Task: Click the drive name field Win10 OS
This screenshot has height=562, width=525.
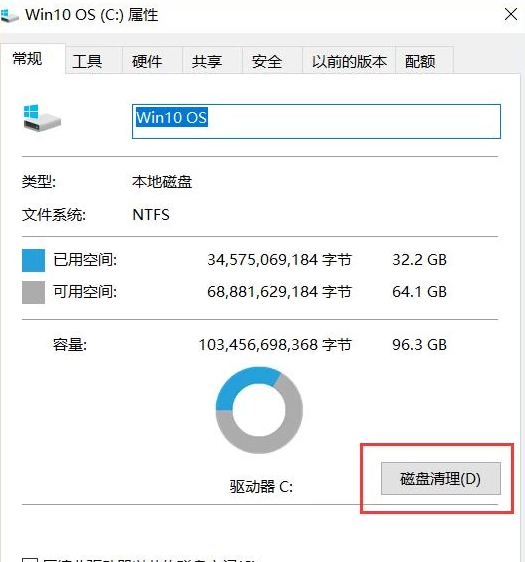Action: [x=316, y=121]
